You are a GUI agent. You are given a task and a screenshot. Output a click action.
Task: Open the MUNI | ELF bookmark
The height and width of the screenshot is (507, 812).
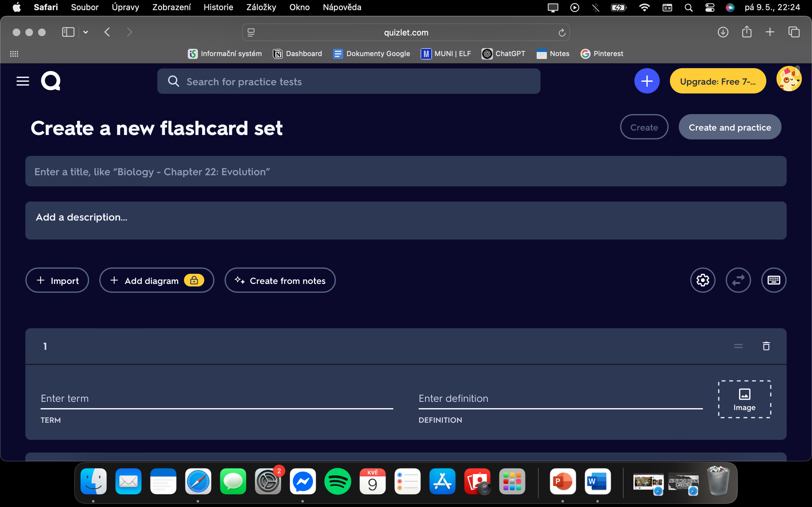446,53
